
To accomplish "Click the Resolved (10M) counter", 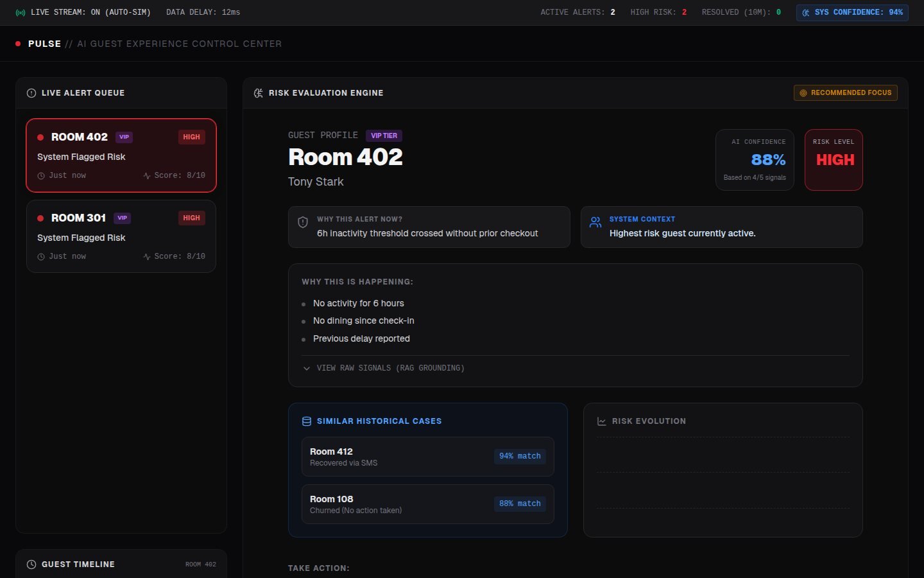I will pyautogui.click(x=741, y=12).
